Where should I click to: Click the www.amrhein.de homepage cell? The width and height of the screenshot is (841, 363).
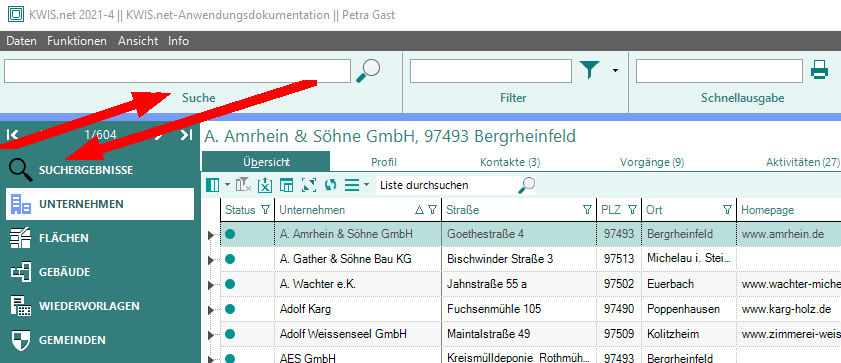(x=788, y=234)
